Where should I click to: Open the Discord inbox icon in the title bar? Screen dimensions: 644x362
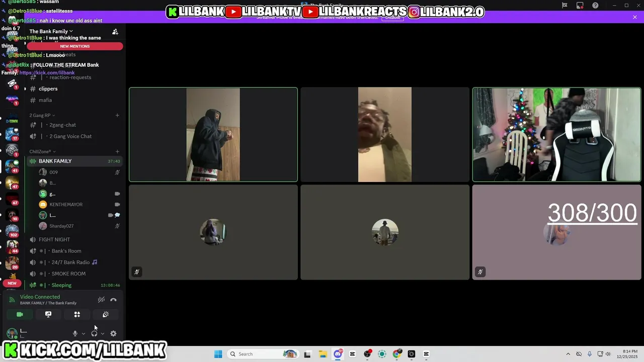tap(580, 6)
